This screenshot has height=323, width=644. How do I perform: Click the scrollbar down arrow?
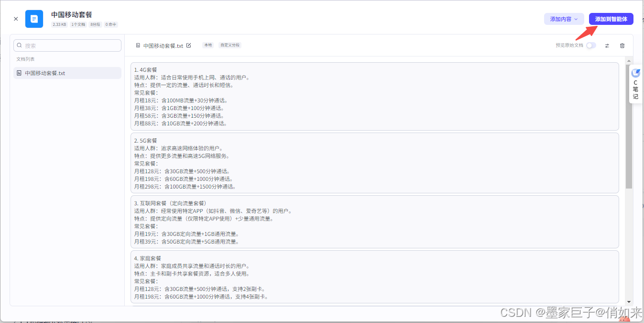pos(629,302)
